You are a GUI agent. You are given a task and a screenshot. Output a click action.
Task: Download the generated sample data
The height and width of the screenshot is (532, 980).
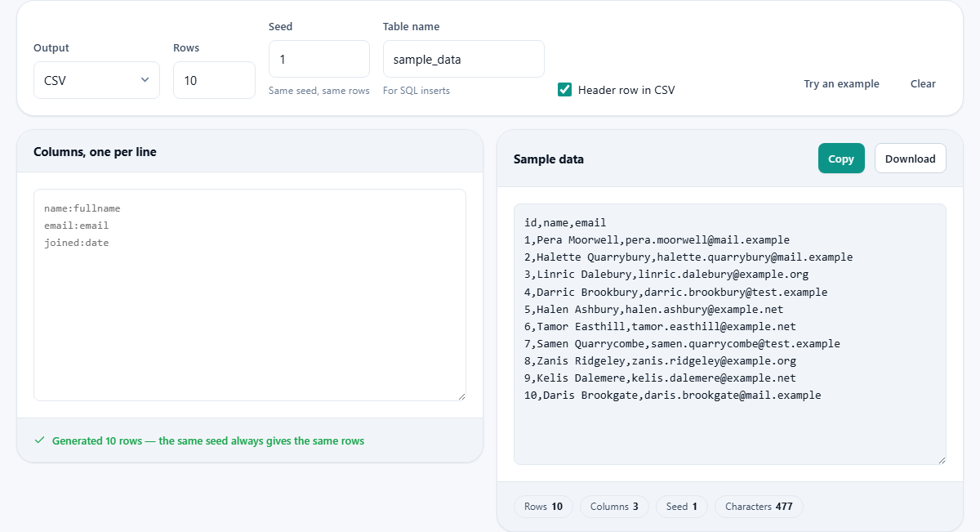coord(911,159)
